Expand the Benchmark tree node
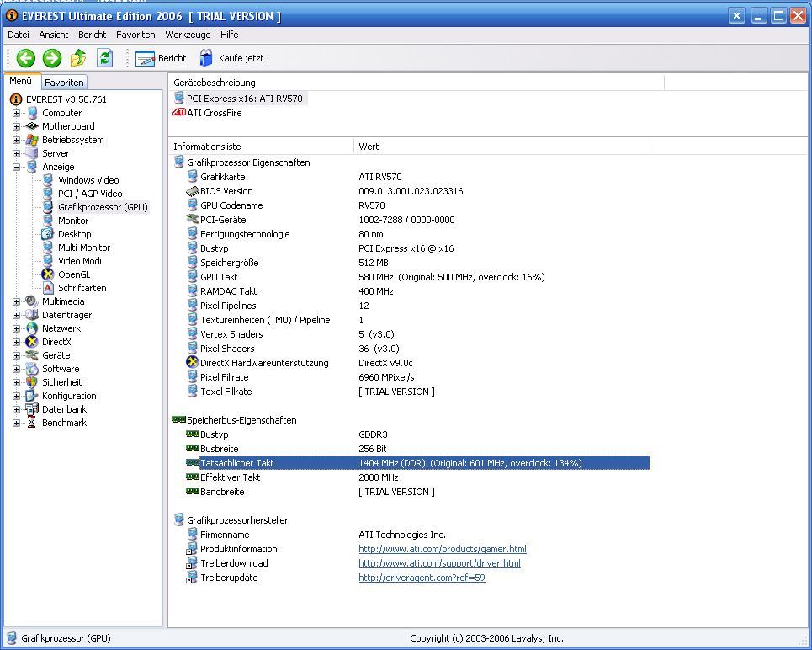This screenshot has width=812, height=650. pos(17,423)
